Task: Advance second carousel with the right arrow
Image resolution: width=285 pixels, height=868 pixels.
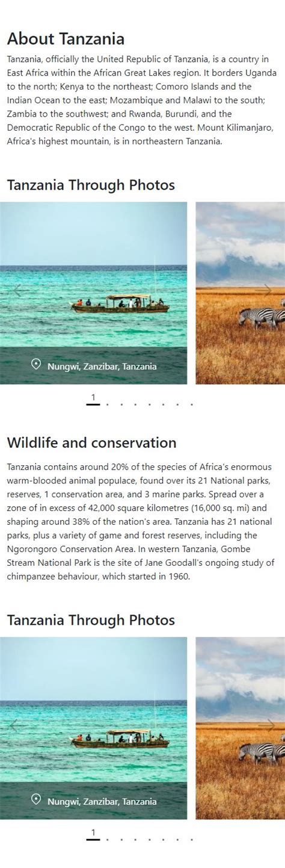Action: pyautogui.click(x=264, y=726)
